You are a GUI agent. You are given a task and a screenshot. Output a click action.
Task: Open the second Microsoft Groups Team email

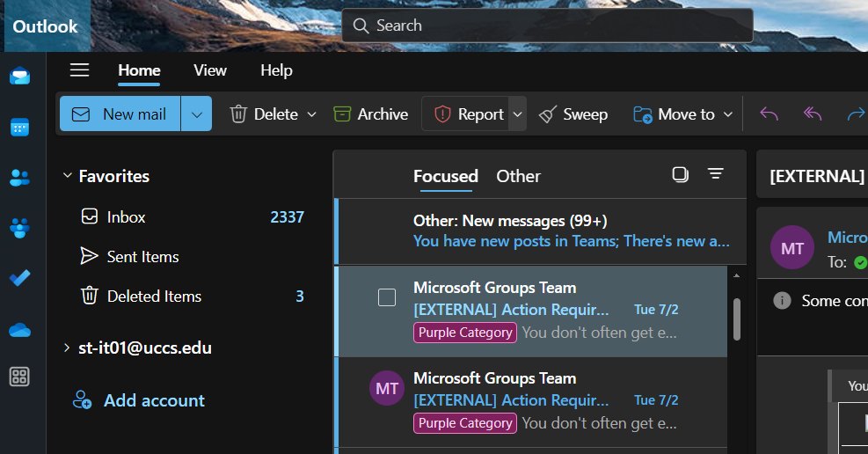tap(531, 402)
